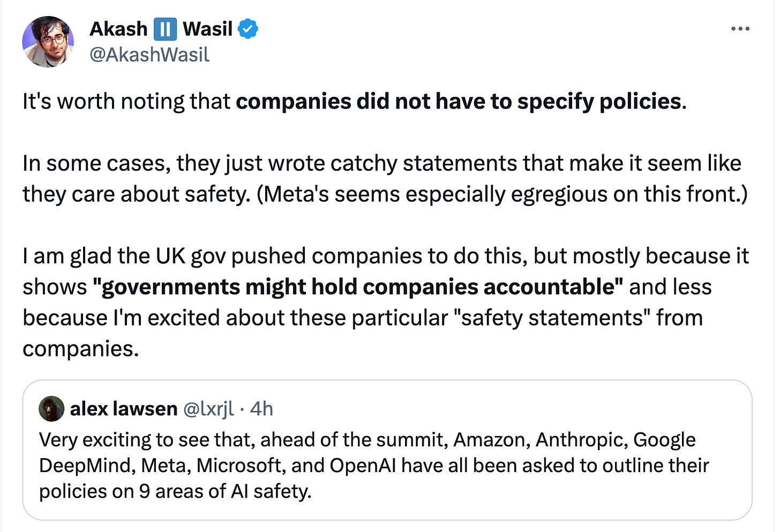Open the quoted tweet's 4h timestamp
780x532 pixels.
pyautogui.click(x=261, y=409)
